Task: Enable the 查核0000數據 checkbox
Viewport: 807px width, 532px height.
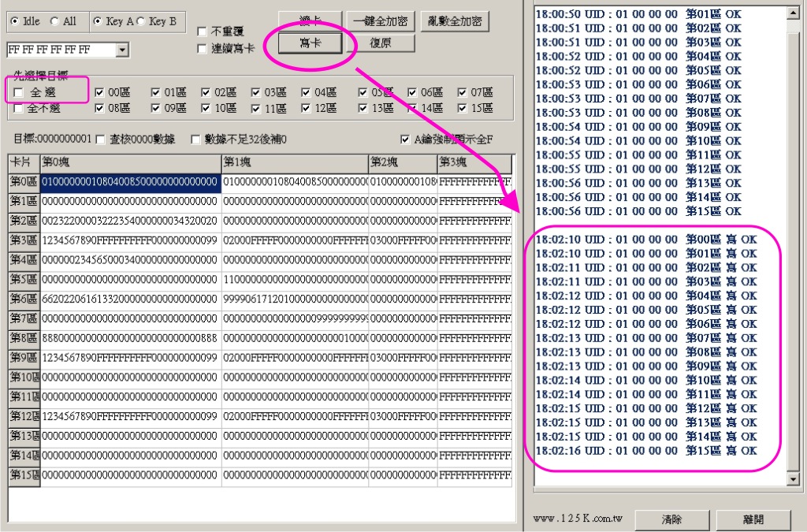Action: point(100,140)
